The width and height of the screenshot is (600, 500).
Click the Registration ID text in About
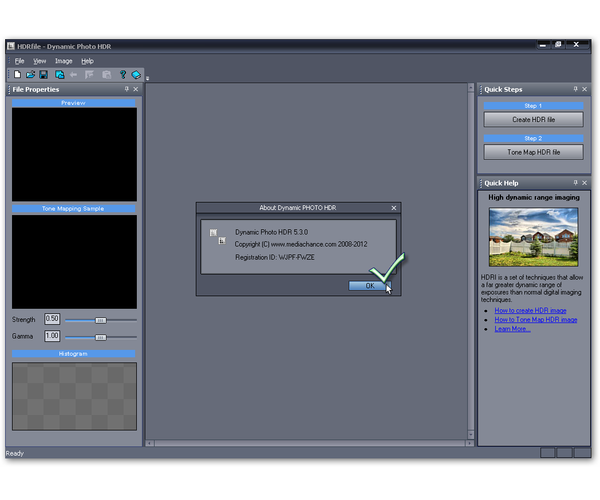point(274,257)
